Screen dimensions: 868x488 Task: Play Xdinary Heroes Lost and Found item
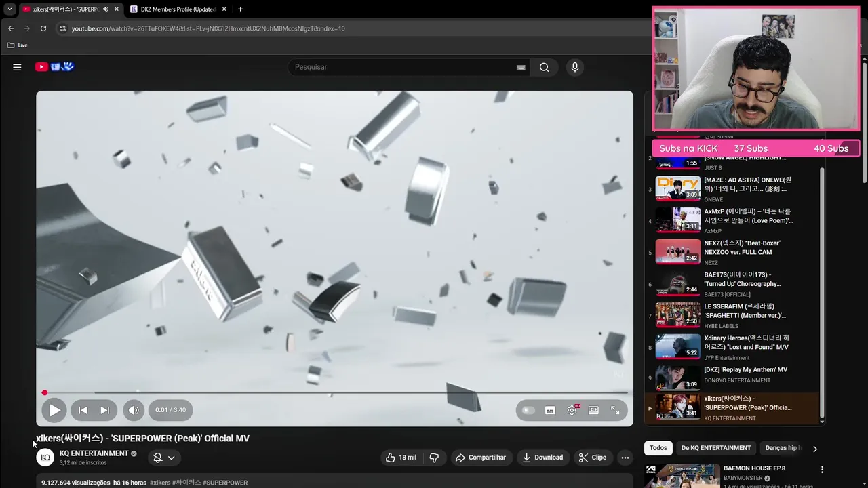click(x=732, y=348)
